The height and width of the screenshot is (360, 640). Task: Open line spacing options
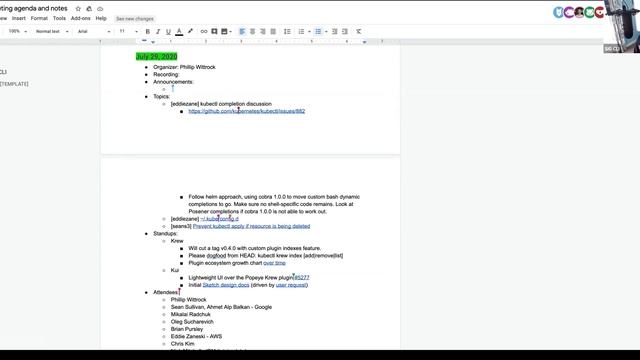point(287,31)
